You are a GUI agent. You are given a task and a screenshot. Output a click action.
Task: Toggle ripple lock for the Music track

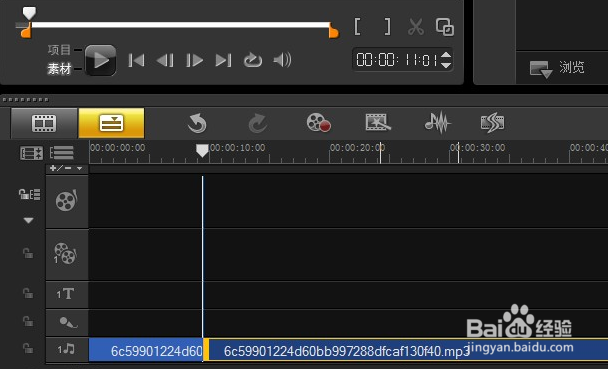[x=28, y=348]
